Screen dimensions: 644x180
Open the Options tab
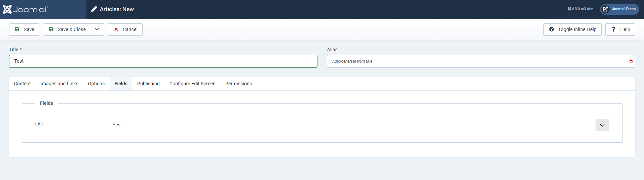coord(96,84)
